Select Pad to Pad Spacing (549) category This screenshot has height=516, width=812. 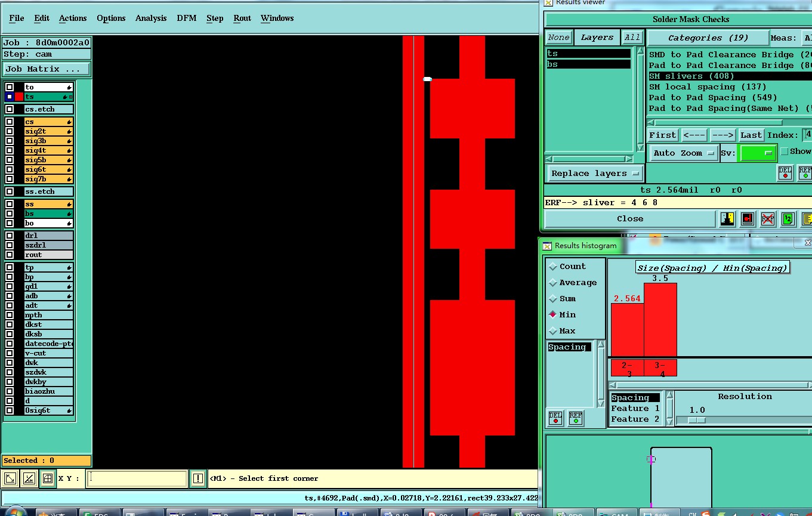pos(730,97)
